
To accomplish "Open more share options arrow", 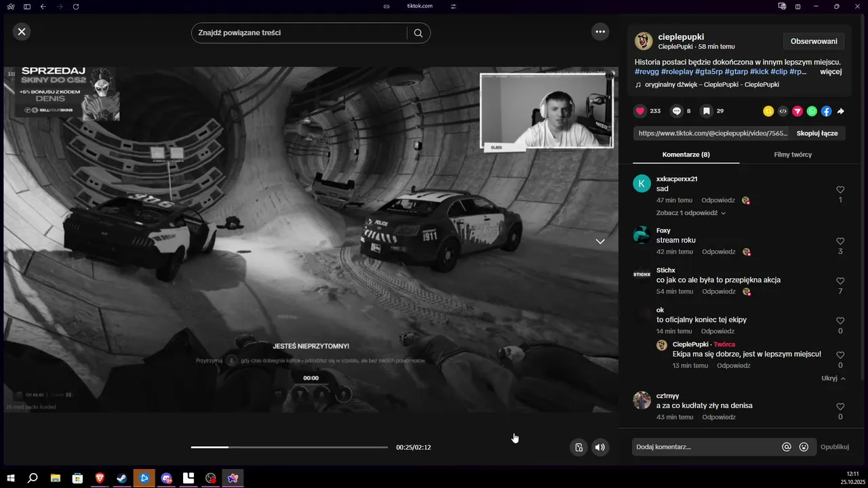I will (x=841, y=111).
